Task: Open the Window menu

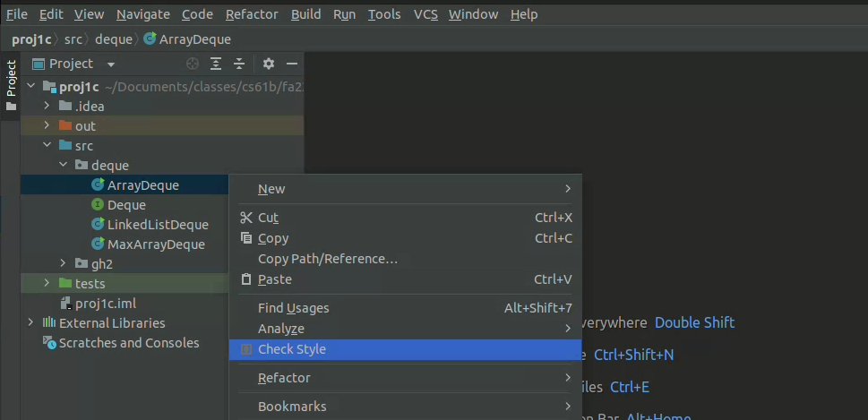Action: click(x=473, y=14)
